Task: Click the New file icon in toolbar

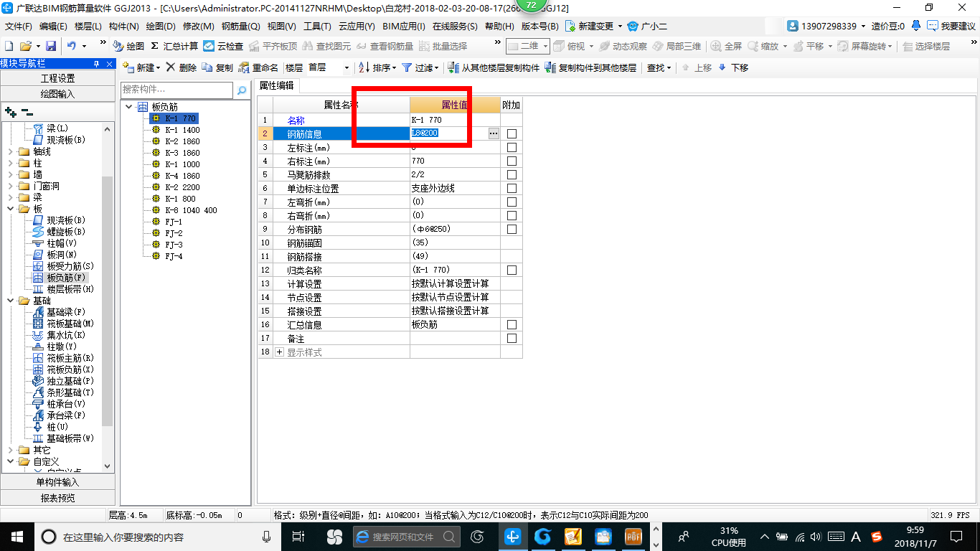Action: coord(9,46)
